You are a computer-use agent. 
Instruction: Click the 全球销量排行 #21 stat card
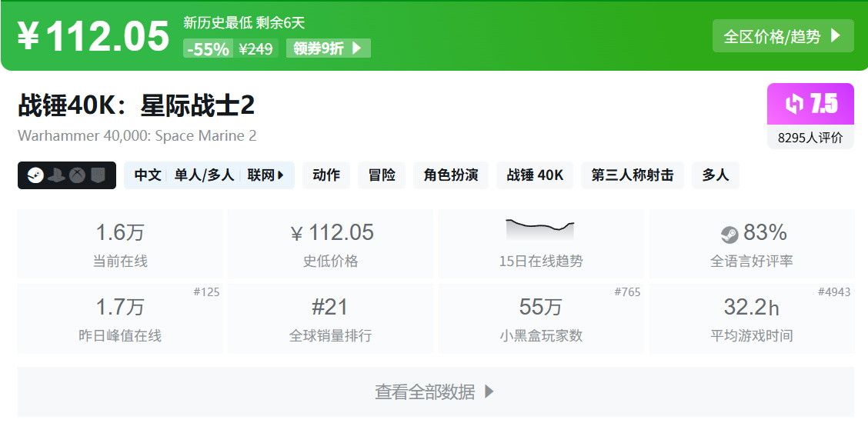330,318
